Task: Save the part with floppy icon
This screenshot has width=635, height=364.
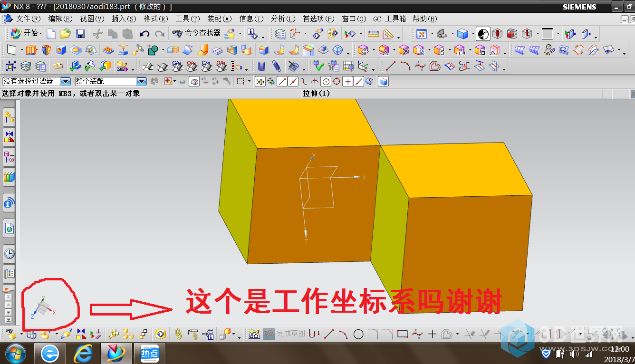Action: coord(80,34)
